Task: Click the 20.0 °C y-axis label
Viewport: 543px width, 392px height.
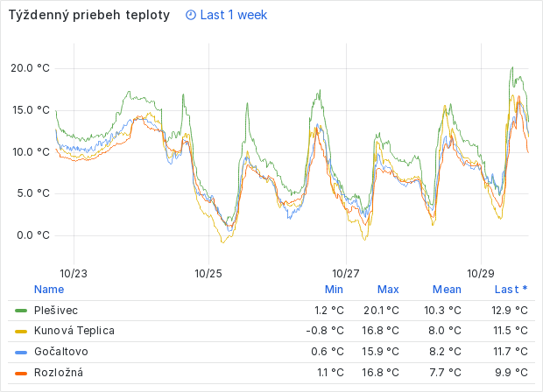Action: pos(30,68)
